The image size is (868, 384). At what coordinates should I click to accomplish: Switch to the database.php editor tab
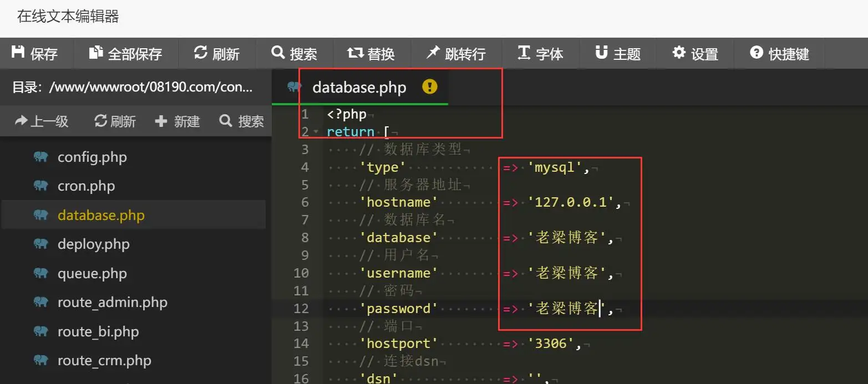pos(359,87)
